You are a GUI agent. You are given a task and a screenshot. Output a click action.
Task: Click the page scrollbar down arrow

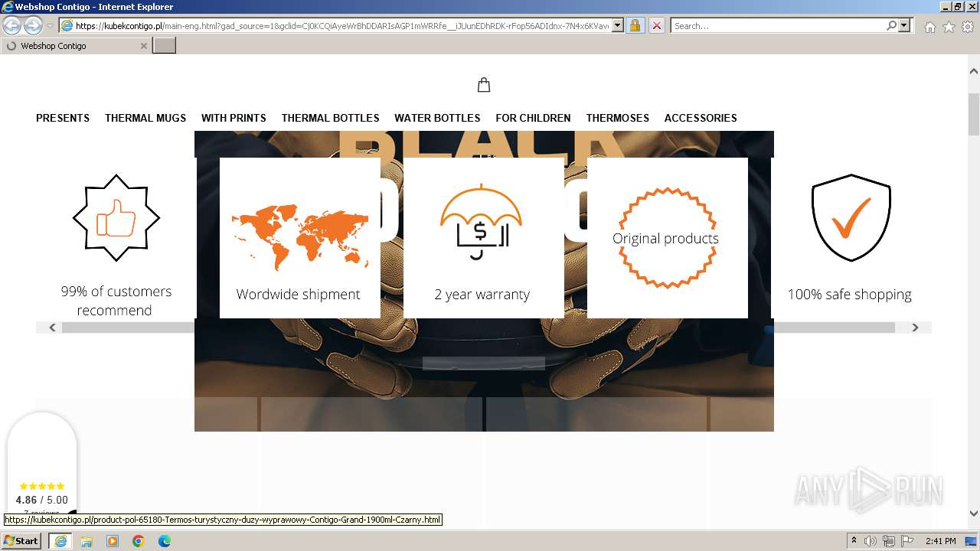click(974, 514)
